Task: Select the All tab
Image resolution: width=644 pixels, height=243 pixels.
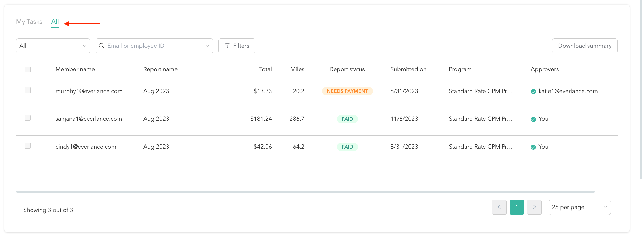Action: (55, 22)
